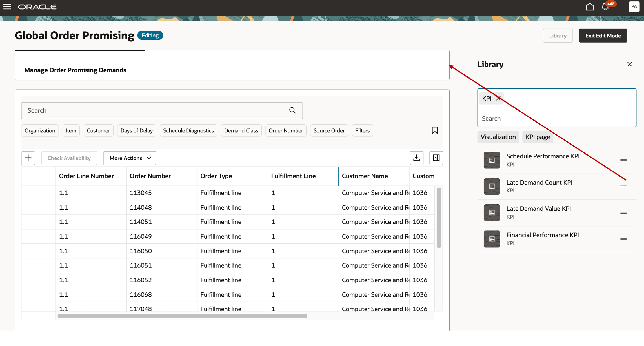The height and width of the screenshot is (346, 644).
Task: Grab Late Demand Value KPI drag handle
Action: pos(623,213)
